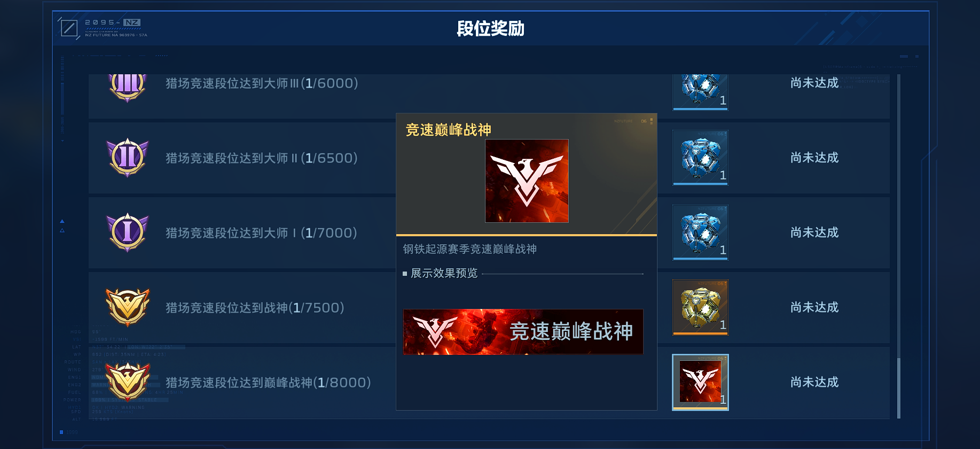Viewport: 980px width, 449px height.
Task: Click the Master I rank badge icon
Action: [x=128, y=233]
